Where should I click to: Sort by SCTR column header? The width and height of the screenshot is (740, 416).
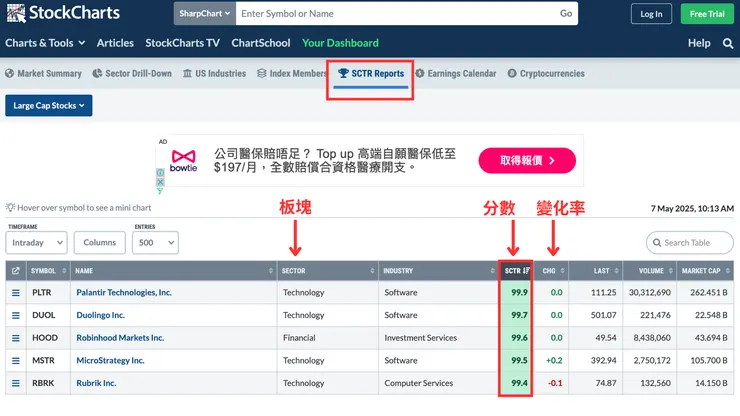pos(517,271)
